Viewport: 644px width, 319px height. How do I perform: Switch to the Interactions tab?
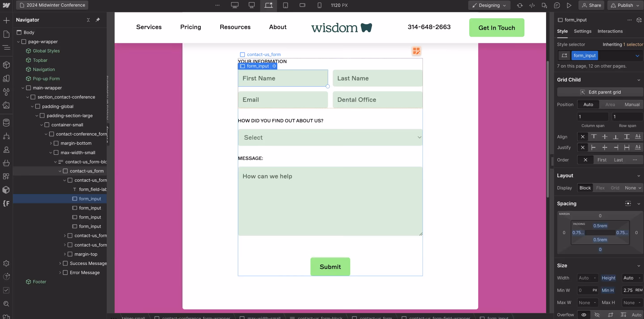click(x=610, y=31)
